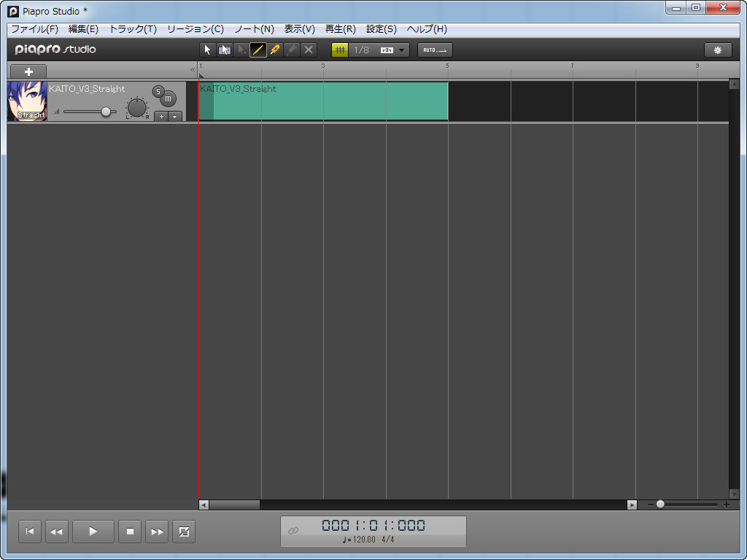
Task: Click the Piapro Studio title bar icon
Action: coord(13,11)
